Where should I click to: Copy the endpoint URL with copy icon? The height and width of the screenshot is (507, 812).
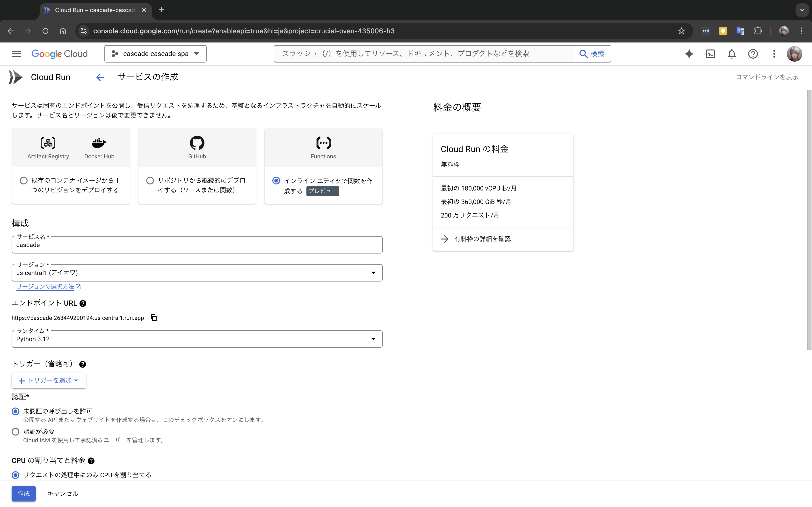click(x=154, y=317)
